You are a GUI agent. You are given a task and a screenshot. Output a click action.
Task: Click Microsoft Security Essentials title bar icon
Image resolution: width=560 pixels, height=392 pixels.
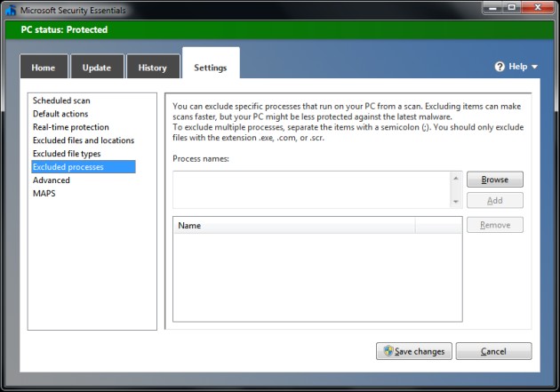pos(11,10)
